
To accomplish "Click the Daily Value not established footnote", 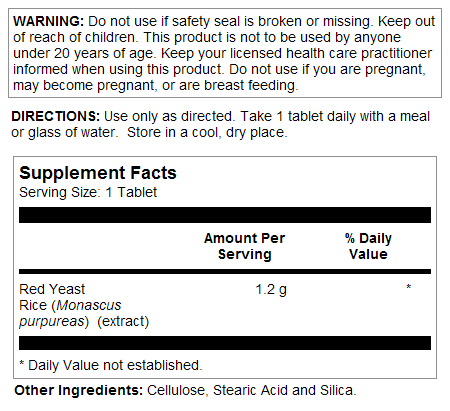I will click(x=111, y=365).
